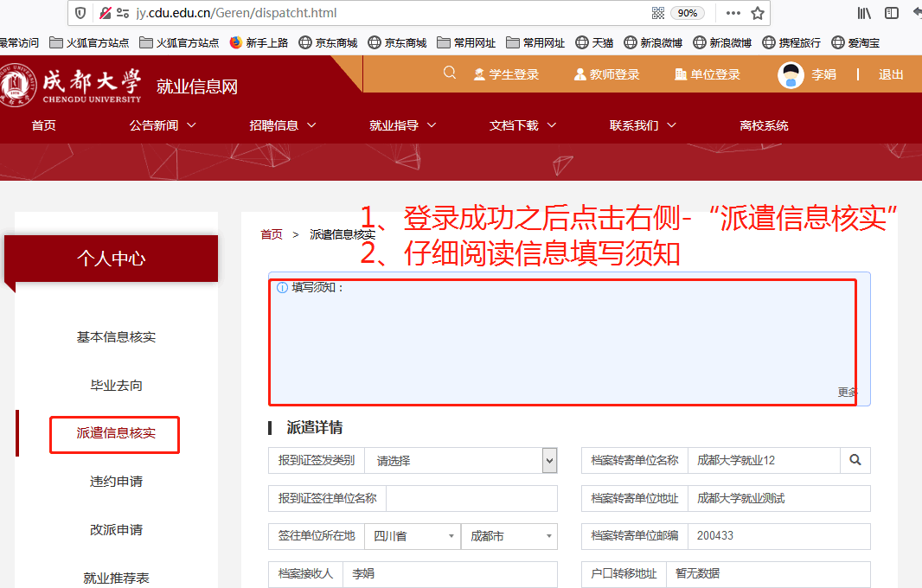Open first 新浪微博 bookmark
This screenshot has width=922, height=588.
[653, 43]
